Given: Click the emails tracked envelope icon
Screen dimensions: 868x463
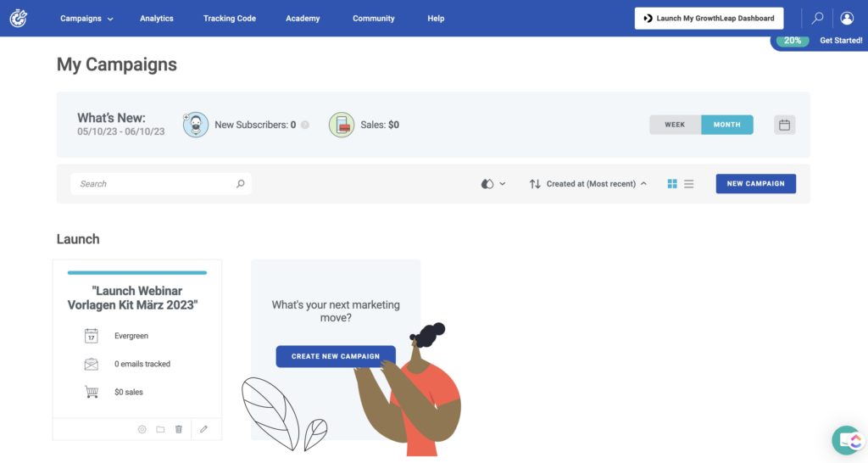Looking at the screenshot, I should tap(92, 364).
